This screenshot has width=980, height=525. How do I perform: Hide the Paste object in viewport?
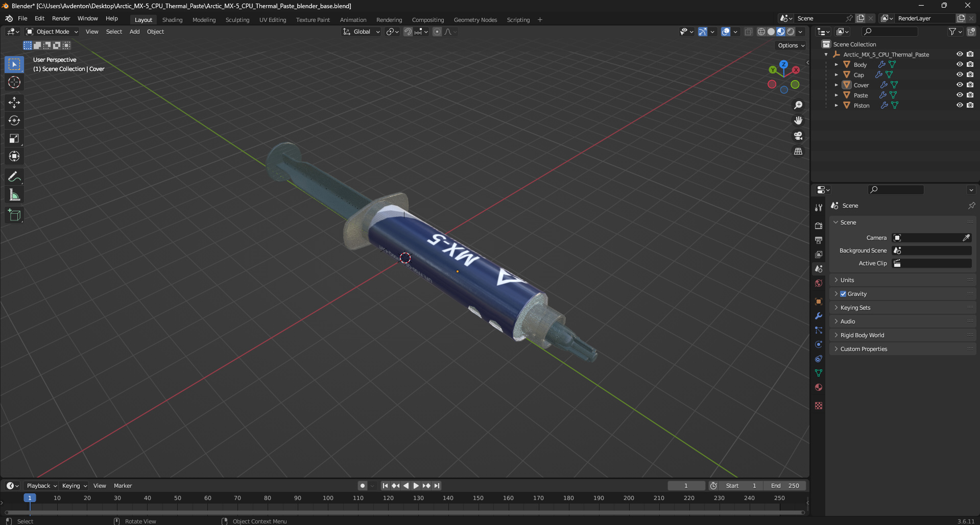960,95
